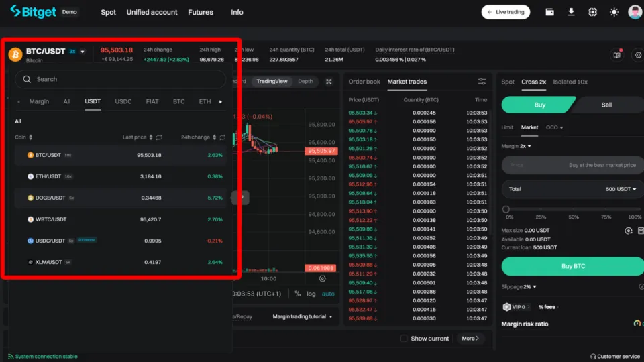Toggle the Buy side button
Screen dimensions: 644x362
(539, 105)
